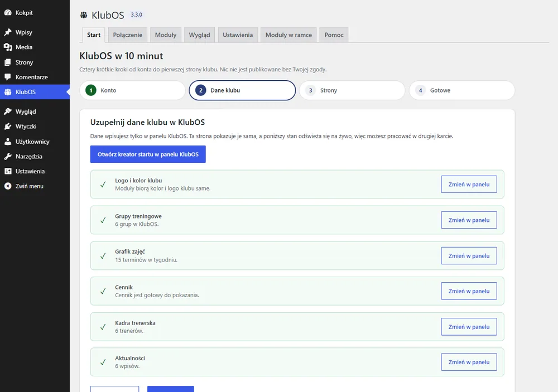558x392 pixels.
Task: Click the Wpisy pushpin icon
Action: pos(8,32)
